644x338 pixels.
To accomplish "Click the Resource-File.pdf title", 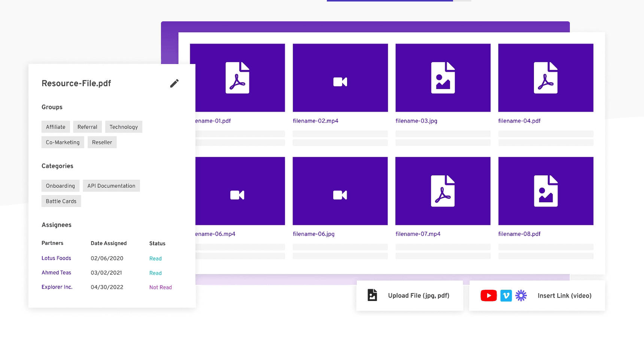I will (76, 83).
